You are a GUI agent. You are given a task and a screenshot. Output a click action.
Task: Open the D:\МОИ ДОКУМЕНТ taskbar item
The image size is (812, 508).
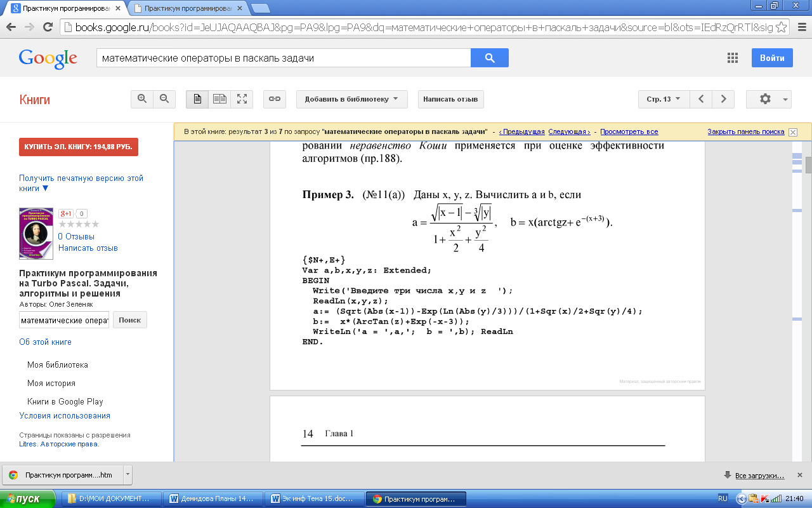click(111, 498)
